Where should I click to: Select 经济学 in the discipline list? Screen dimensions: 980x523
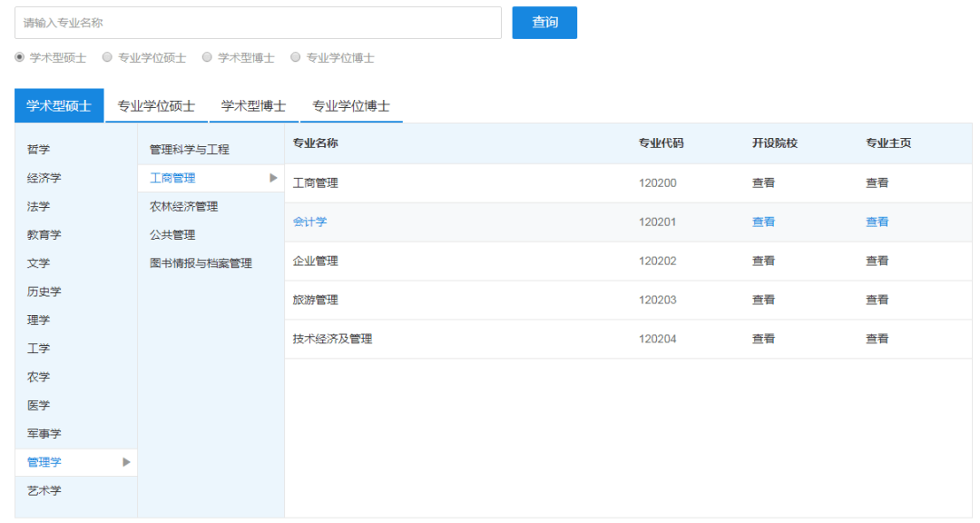44,178
